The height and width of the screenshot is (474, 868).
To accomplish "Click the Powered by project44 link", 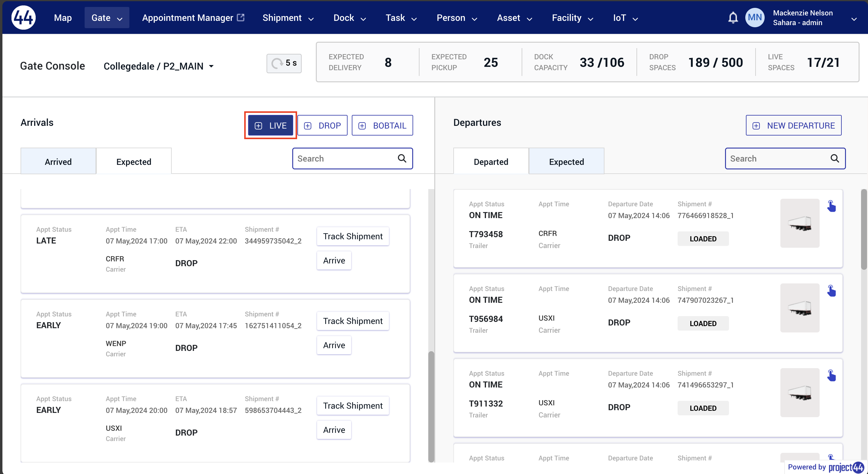I will 826,467.
